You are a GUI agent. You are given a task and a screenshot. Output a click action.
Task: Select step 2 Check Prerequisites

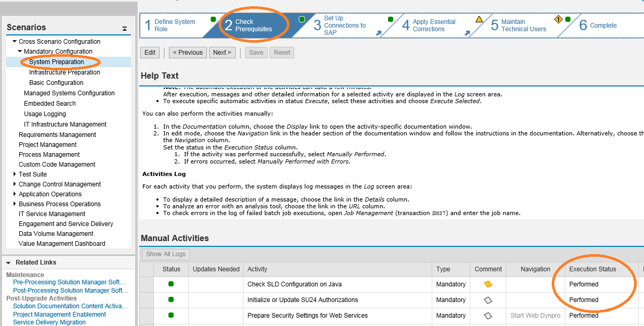click(x=253, y=26)
